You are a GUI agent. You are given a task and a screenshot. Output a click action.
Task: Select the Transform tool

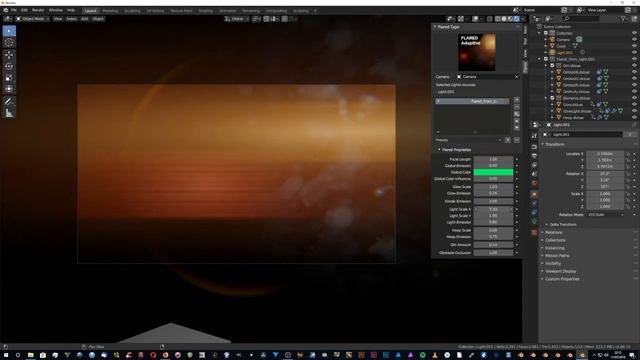pos(9,89)
